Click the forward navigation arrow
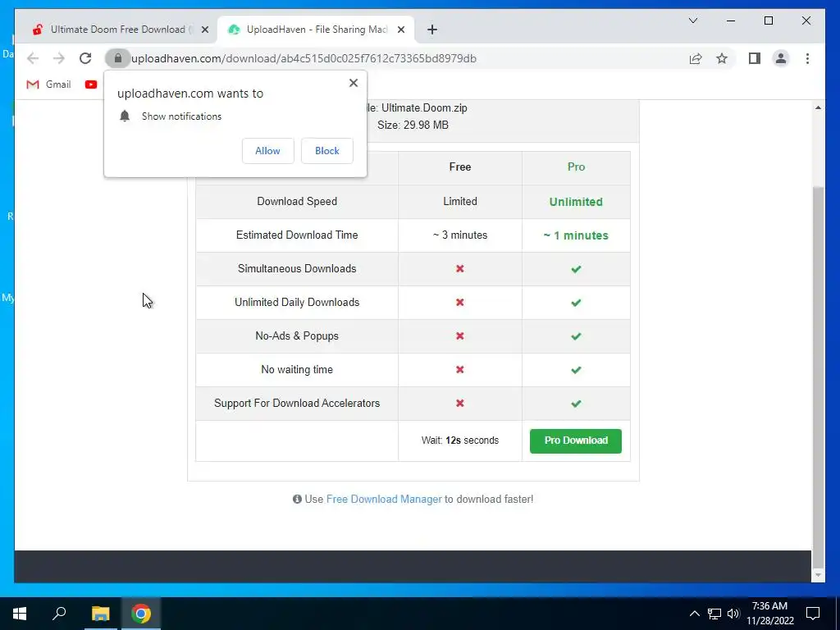 click(x=59, y=58)
